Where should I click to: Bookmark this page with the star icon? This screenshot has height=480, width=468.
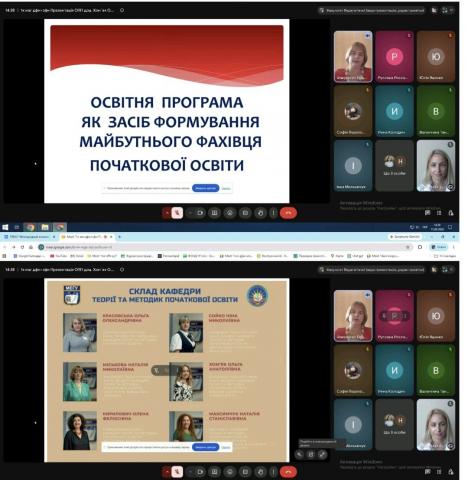(x=408, y=247)
